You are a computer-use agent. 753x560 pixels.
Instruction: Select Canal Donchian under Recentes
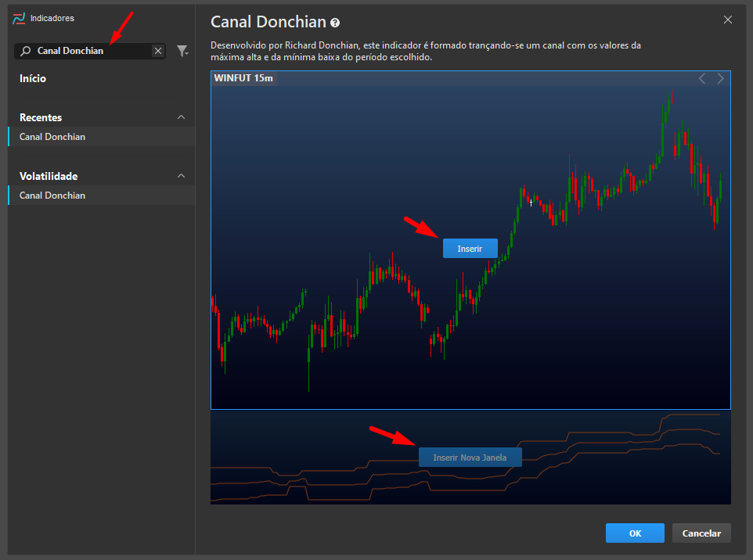point(102,137)
